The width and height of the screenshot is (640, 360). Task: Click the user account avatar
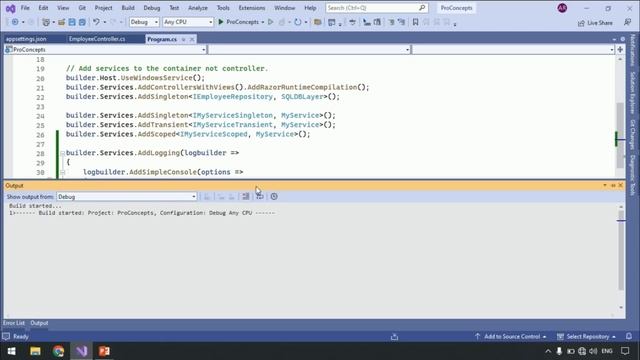point(562,8)
